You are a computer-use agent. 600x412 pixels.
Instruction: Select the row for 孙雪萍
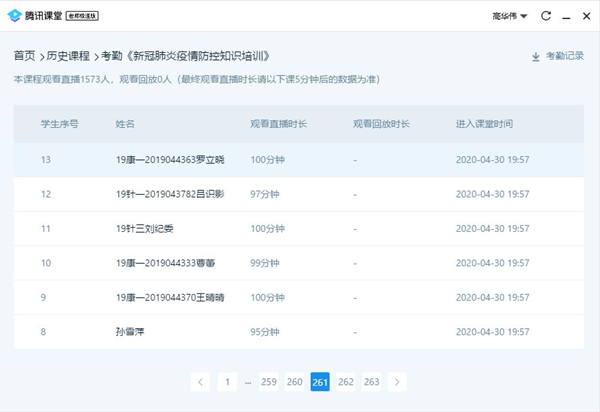[x=132, y=331]
